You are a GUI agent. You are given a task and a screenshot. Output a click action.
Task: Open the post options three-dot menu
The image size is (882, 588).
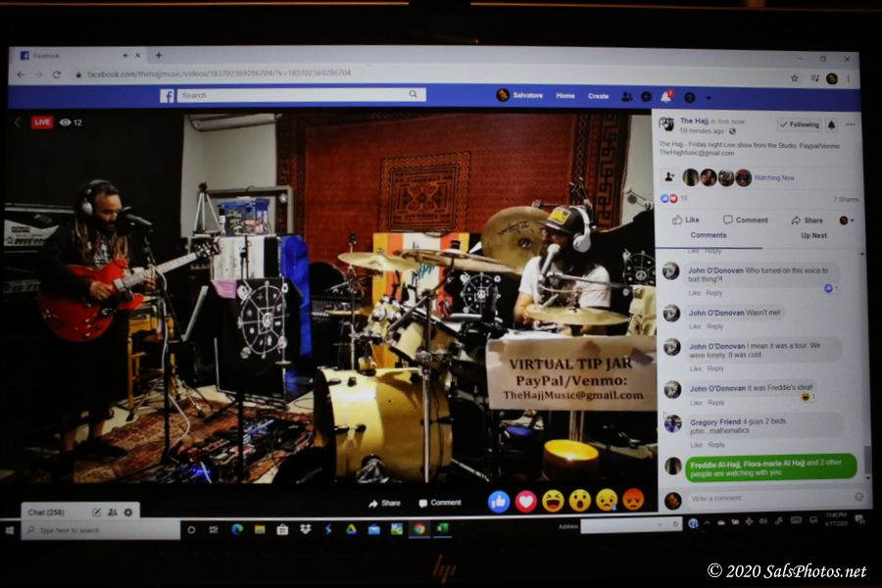851,124
